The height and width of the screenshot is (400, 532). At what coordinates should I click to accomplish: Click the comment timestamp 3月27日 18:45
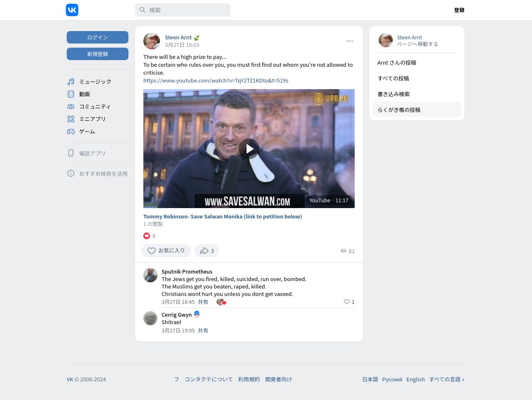tap(178, 302)
